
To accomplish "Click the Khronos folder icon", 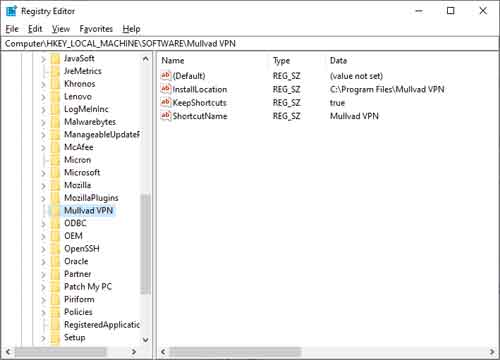I will point(55,84).
